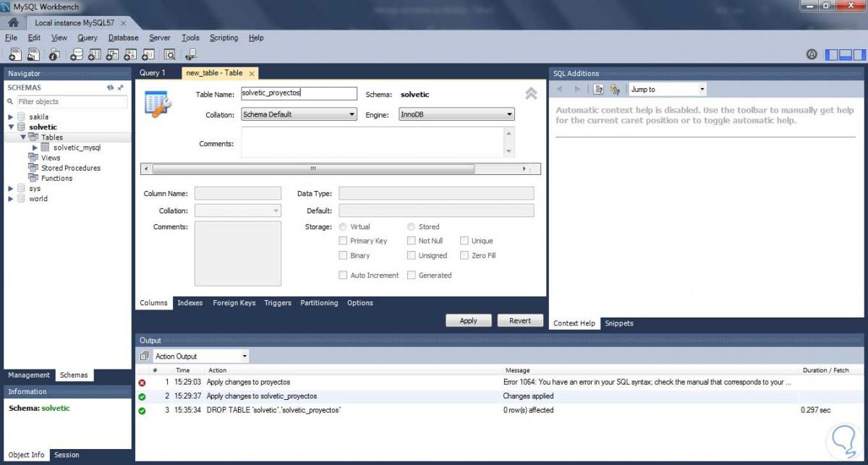The height and width of the screenshot is (465, 868).
Task: Open preferences gear icon at top right
Action: 812,54
